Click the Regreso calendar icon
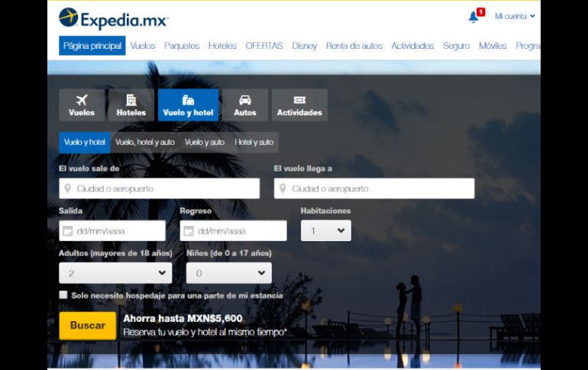This screenshot has width=588, height=370. coord(189,231)
